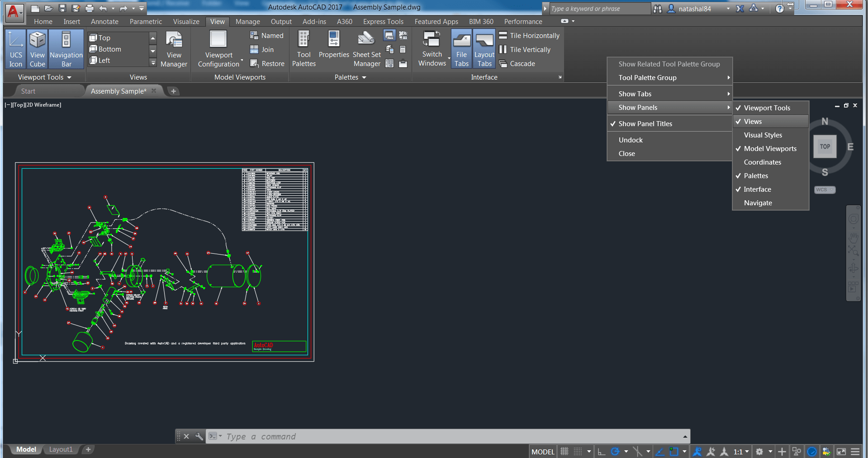Toggle the View Cube display
The width and height of the screenshot is (868, 458).
pos(38,49)
